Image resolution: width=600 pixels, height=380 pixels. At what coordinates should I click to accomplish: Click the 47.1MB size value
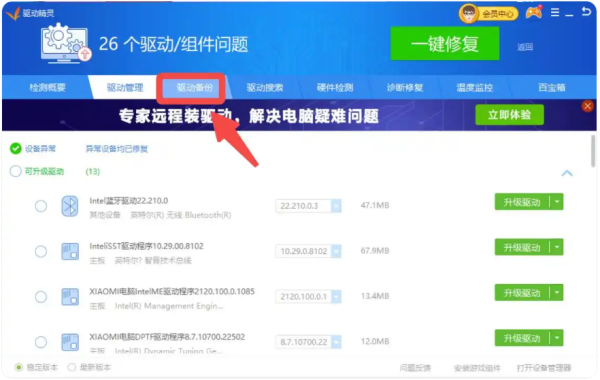375,205
